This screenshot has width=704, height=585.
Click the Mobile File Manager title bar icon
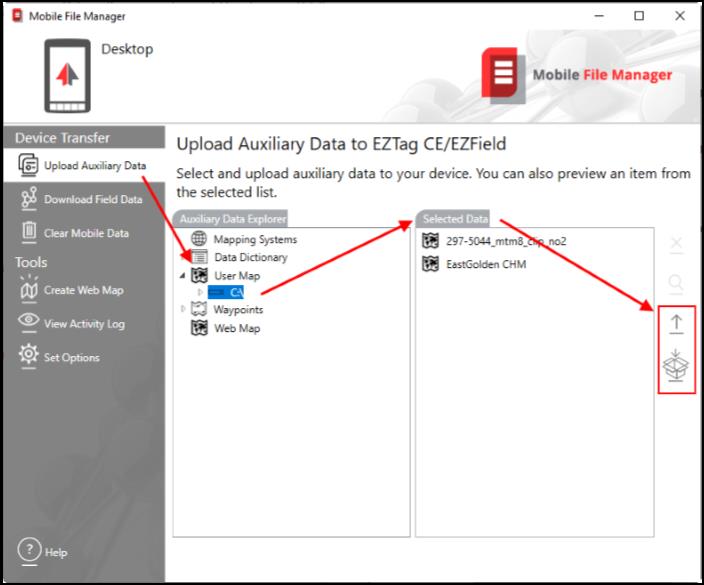pyautogui.click(x=17, y=16)
